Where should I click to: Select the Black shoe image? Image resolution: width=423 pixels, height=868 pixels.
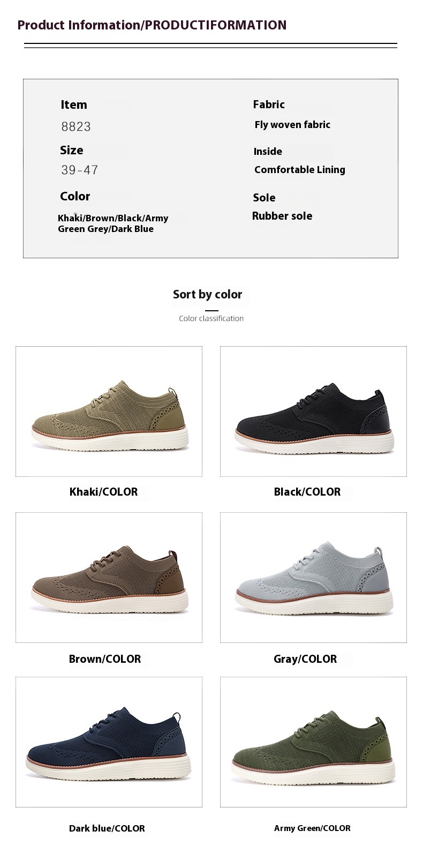[313, 411]
